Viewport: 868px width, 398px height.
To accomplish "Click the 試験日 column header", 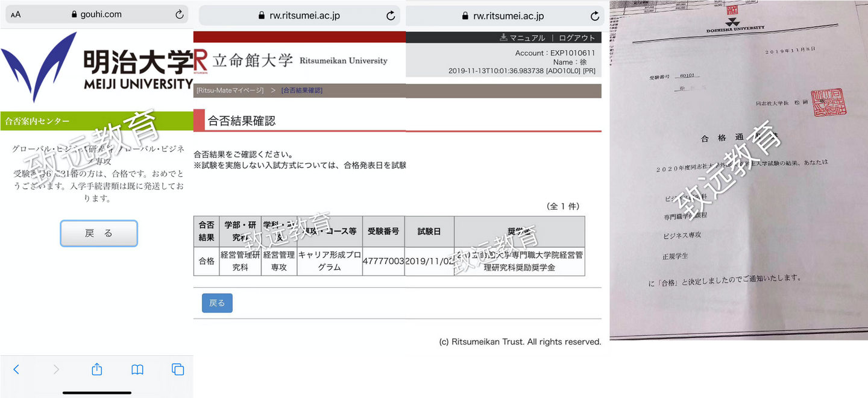I will tap(429, 232).
